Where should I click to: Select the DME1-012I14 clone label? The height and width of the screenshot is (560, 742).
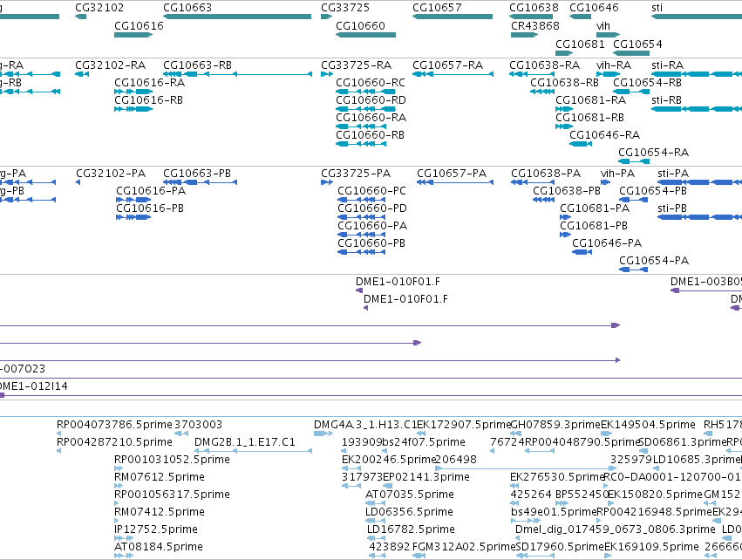click(34, 386)
